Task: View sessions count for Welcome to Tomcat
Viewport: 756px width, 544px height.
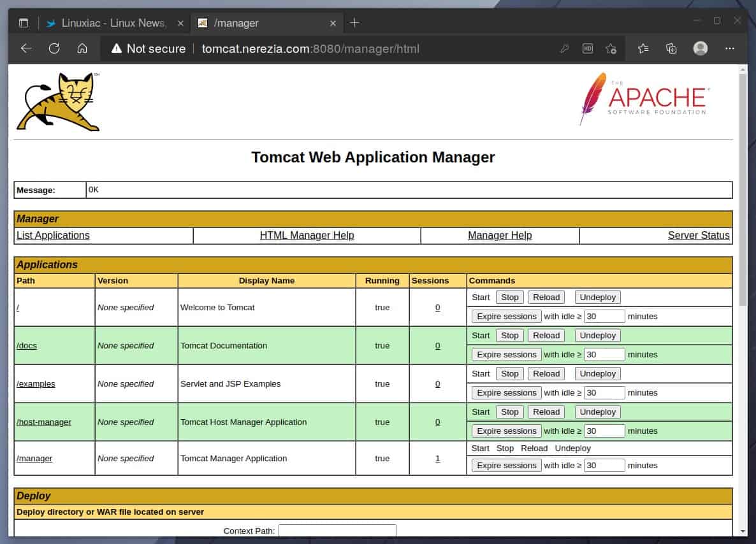Action: pos(437,308)
